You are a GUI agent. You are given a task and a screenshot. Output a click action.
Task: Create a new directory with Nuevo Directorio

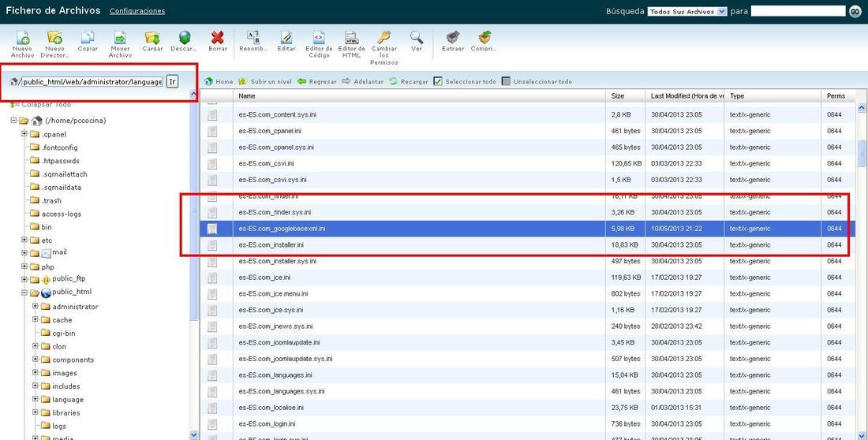pos(54,38)
